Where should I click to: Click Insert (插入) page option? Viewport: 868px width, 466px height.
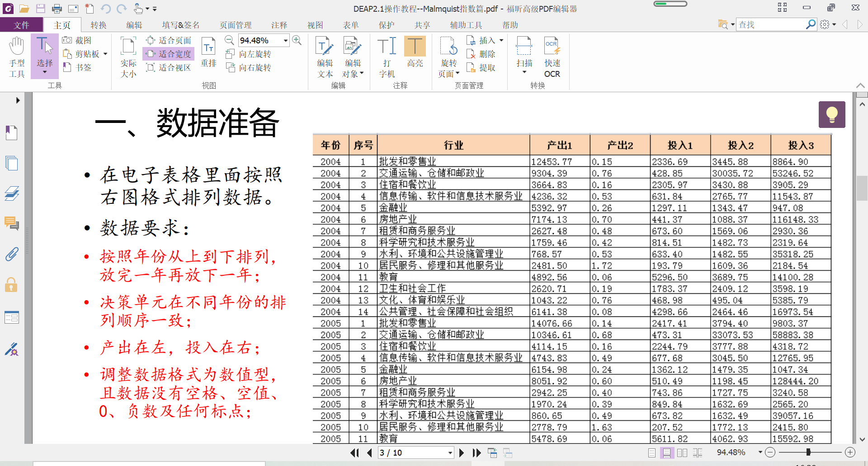pyautogui.click(x=481, y=40)
